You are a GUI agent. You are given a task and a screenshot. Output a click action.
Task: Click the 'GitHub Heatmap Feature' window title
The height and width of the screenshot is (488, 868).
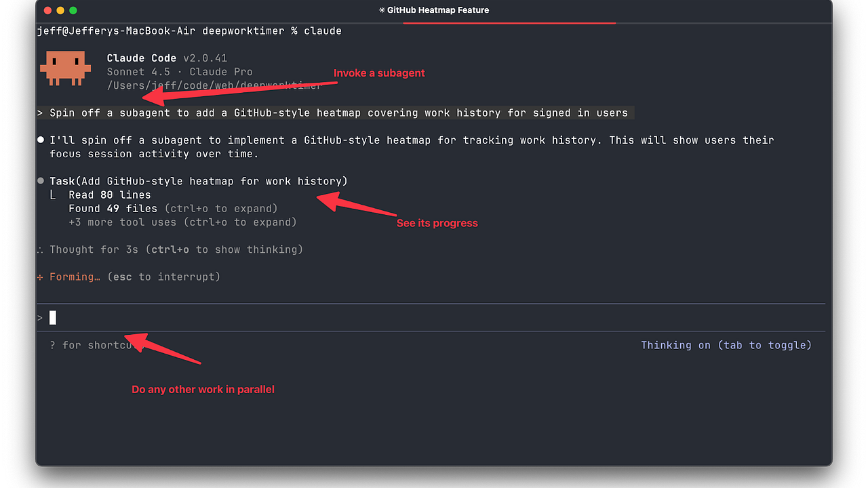click(438, 10)
